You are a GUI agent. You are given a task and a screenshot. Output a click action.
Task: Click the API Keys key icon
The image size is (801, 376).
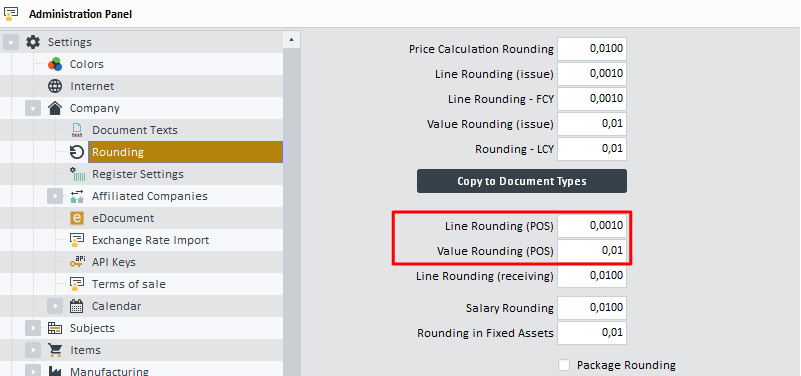pyautogui.click(x=77, y=262)
